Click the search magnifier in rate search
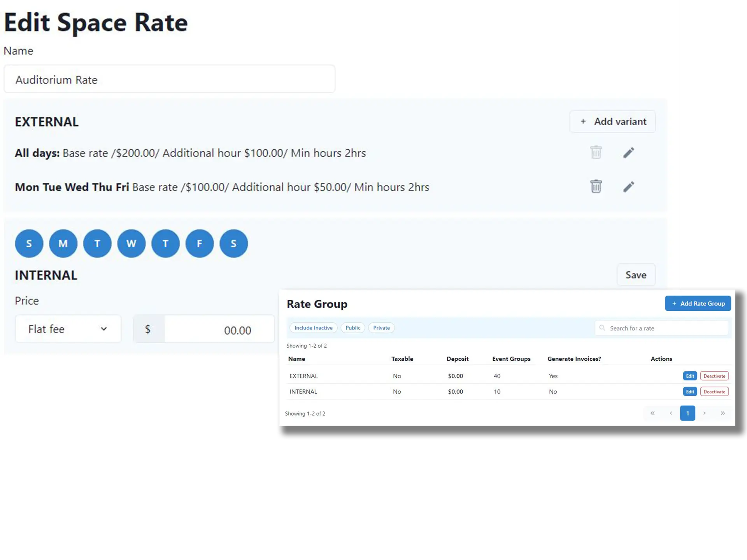This screenshot has width=747, height=560. point(602,328)
